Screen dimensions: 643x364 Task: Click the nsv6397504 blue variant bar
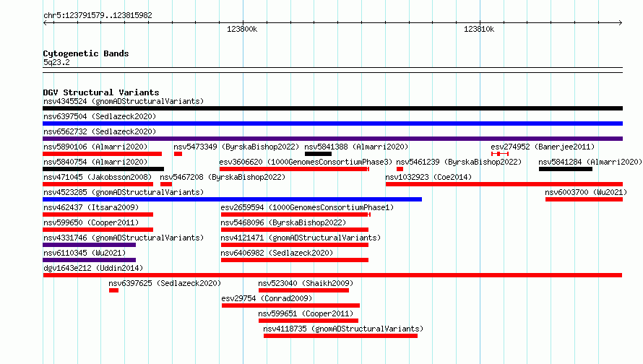coord(332,123)
